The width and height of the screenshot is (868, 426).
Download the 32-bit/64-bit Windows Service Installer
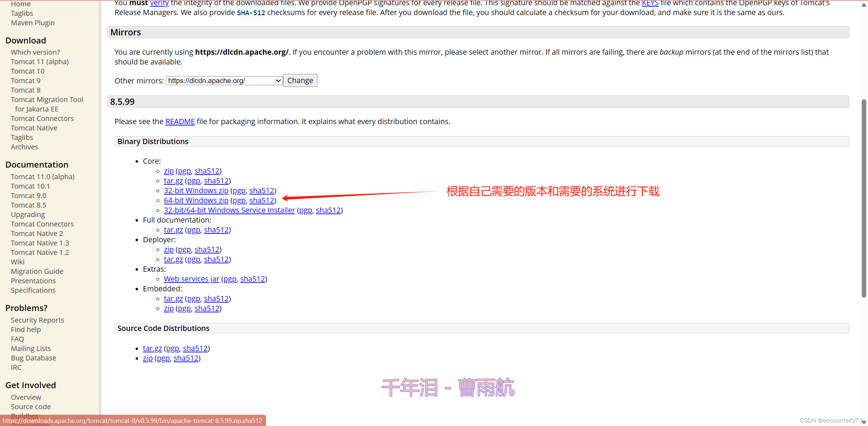(229, 210)
